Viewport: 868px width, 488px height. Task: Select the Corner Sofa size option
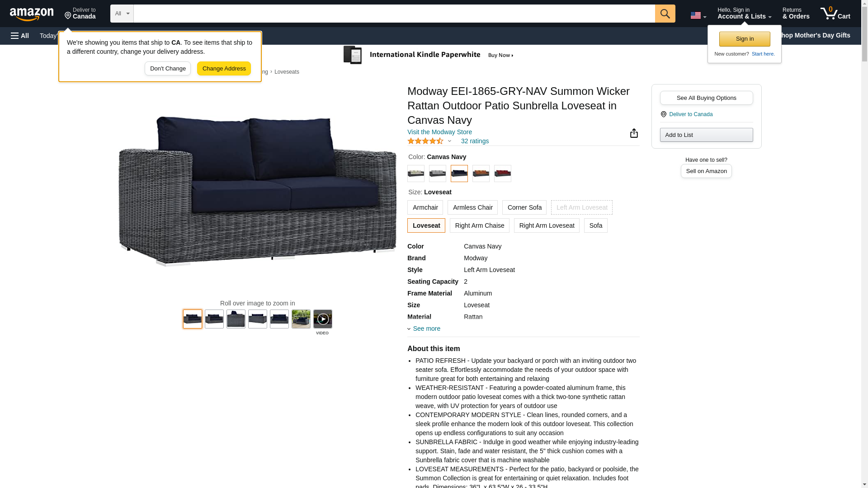coord(524,207)
